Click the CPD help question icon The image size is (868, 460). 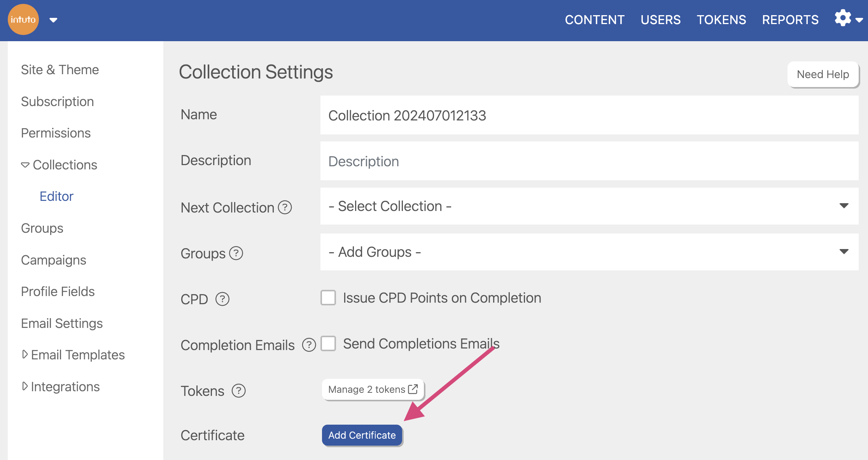(222, 299)
